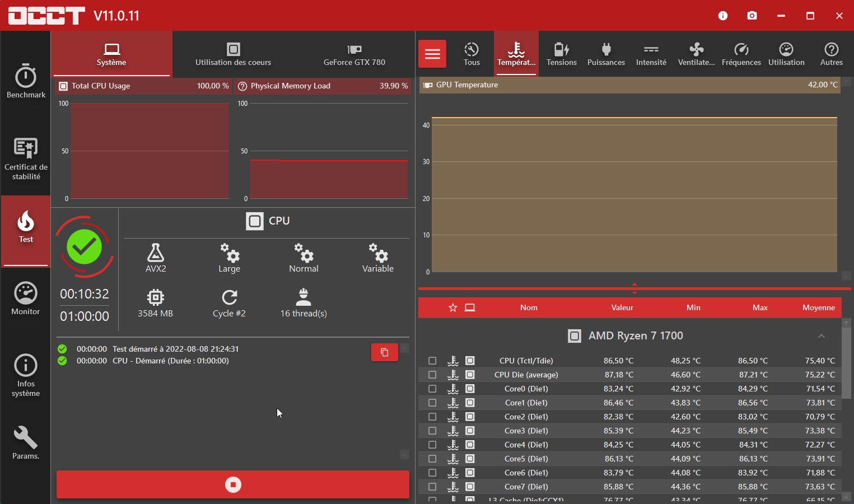Click the Cycle #2 refresh icon

click(x=230, y=297)
